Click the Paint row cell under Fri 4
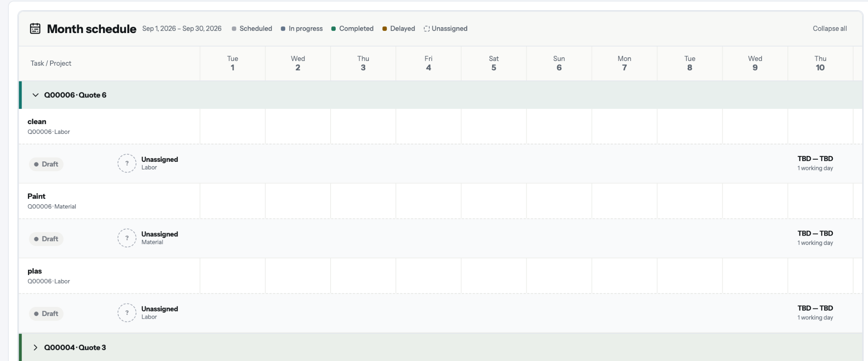This screenshot has height=361, width=868. point(428,201)
